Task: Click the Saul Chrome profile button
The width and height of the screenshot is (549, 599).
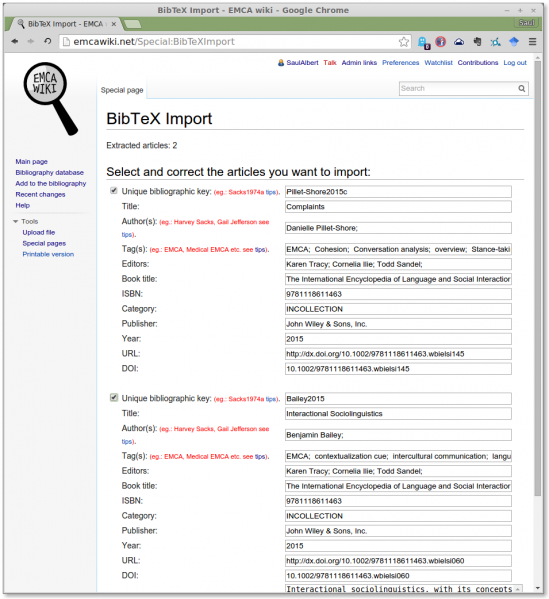Action: (527, 23)
